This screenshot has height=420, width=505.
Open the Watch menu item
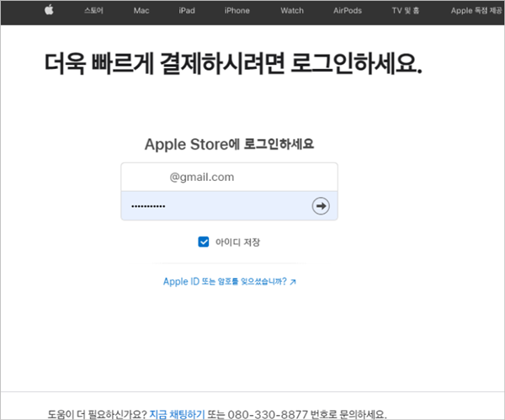point(292,11)
